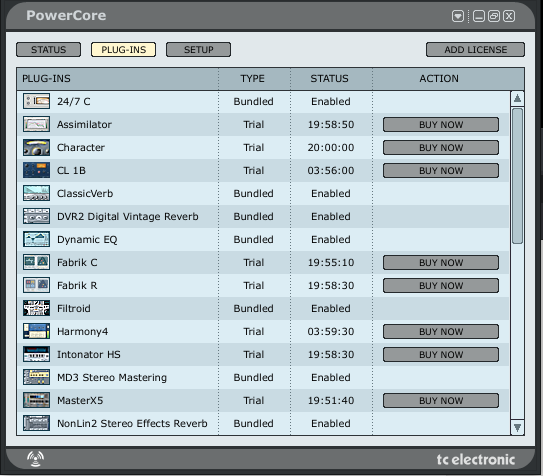Click the restore window button in title bar

coord(494,16)
